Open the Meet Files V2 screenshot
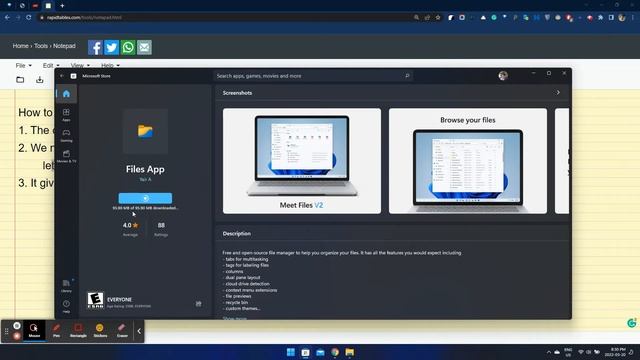Image resolution: width=640 pixels, height=360 pixels. [x=302, y=161]
